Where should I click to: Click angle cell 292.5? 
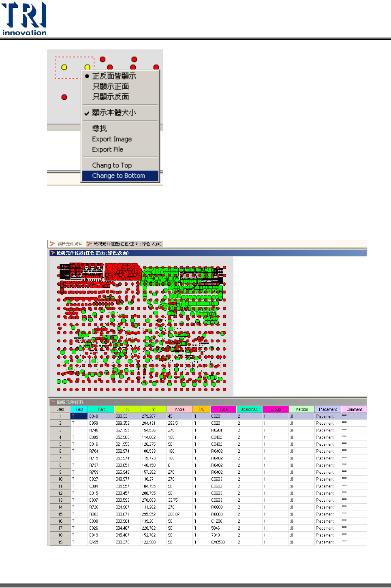(179, 423)
